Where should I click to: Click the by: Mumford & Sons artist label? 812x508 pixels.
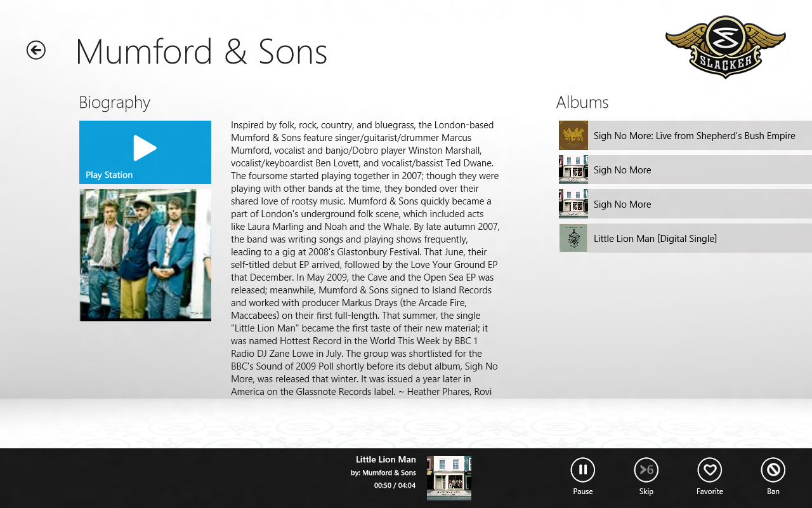click(x=383, y=473)
